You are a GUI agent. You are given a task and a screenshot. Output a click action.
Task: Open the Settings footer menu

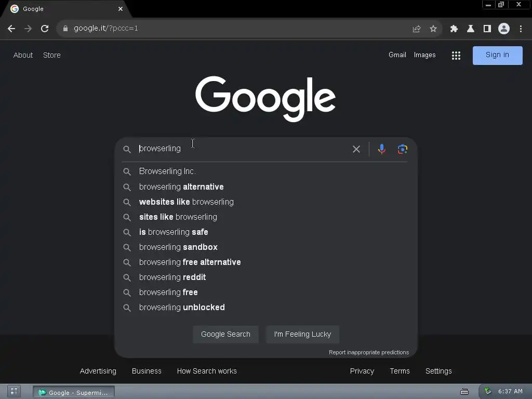[x=438, y=371]
